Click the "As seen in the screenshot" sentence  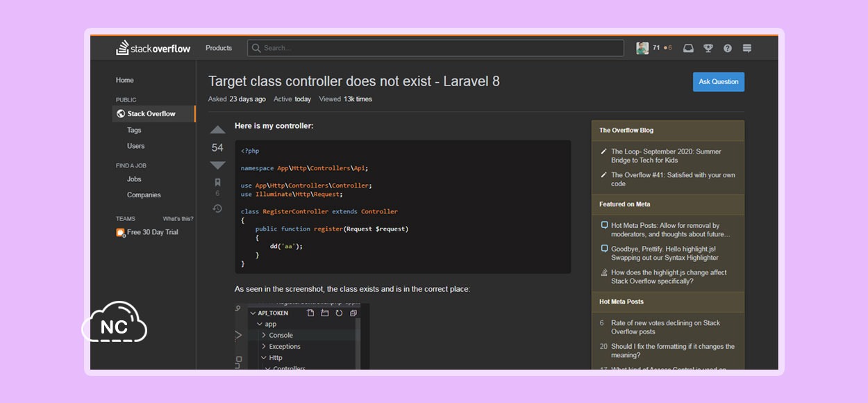pos(352,289)
